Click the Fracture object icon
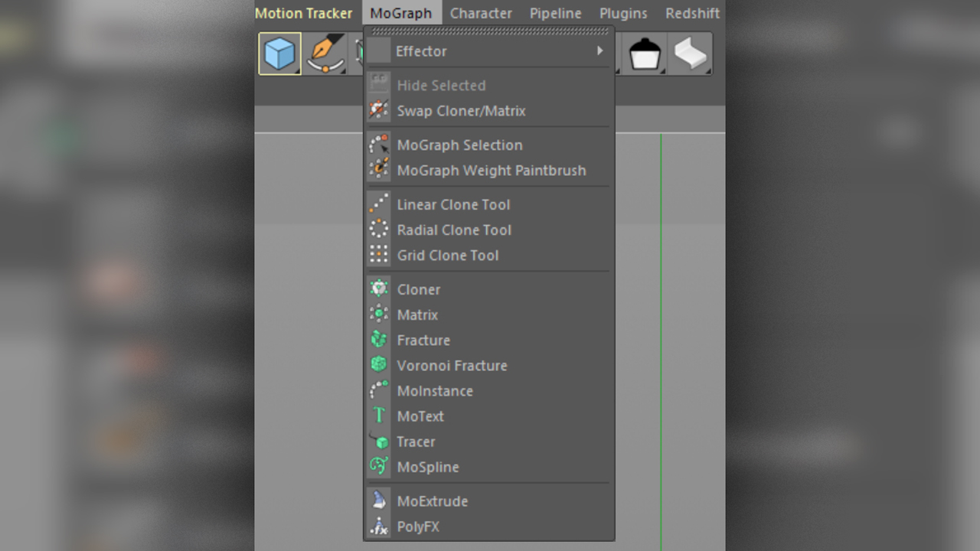 click(379, 340)
